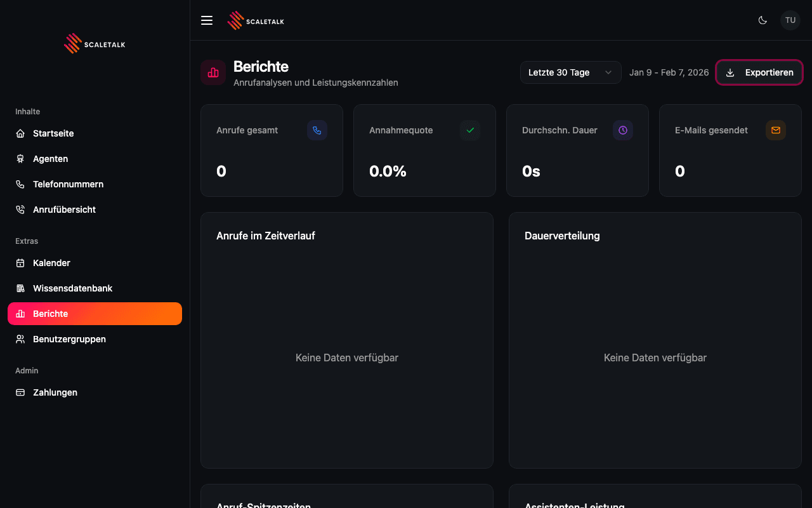Click the 0.0% Annahmequote value
This screenshot has height=508, width=812.
[x=388, y=171]
